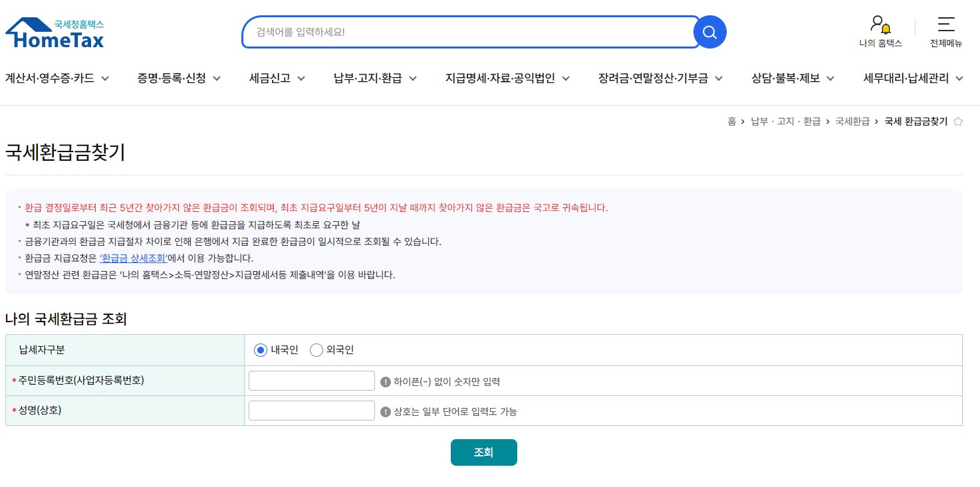Viewport: 980px width, 487px height.
Task: Open the 계산서·영수증·카드 menu
Action: tap(51, 78)
